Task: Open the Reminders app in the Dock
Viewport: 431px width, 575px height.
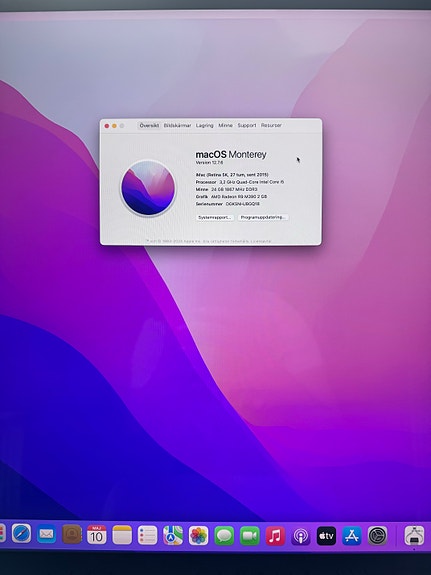Action: (x=147, y=535)
